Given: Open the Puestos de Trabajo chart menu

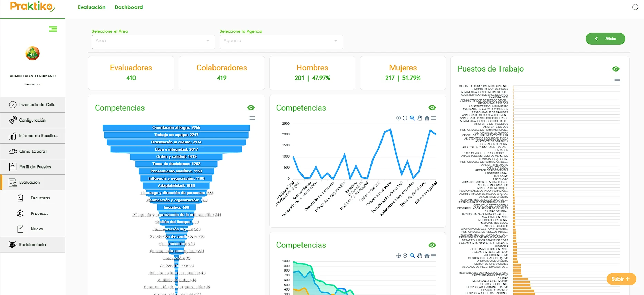Looking at the screenshot, I should (617, 79).
